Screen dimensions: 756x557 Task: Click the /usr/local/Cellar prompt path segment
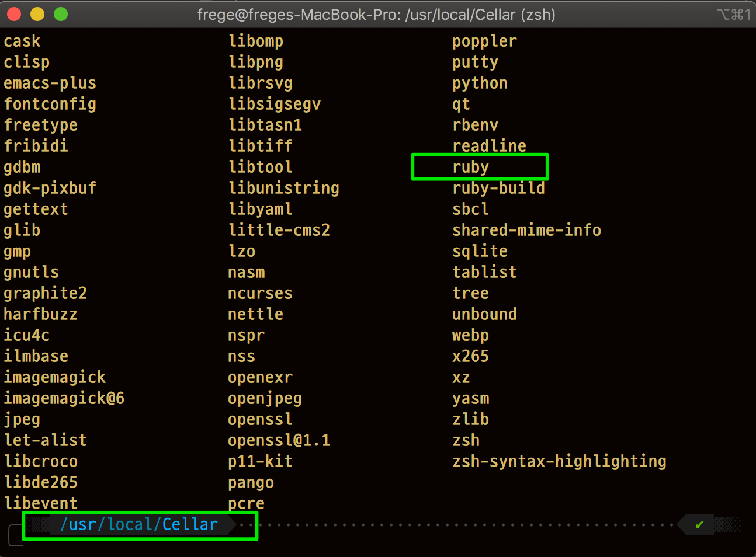[x=139, y=525]
